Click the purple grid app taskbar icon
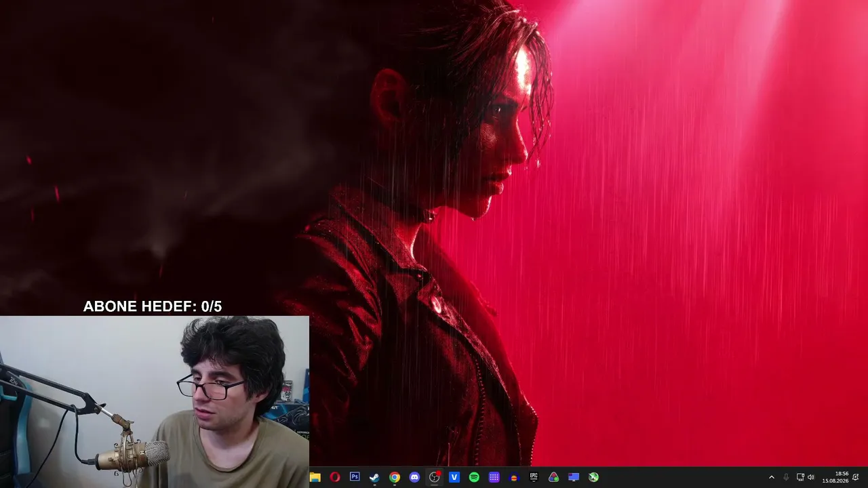Screen dimensions: 868x488 (x=494, y=477)
